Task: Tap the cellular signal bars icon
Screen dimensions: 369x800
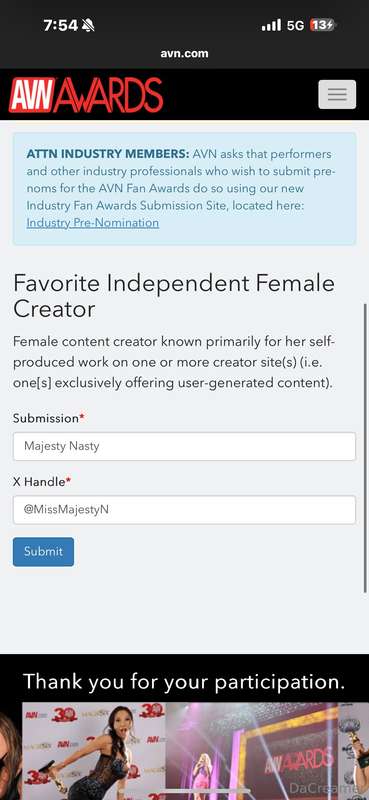Action: (271, 25)
